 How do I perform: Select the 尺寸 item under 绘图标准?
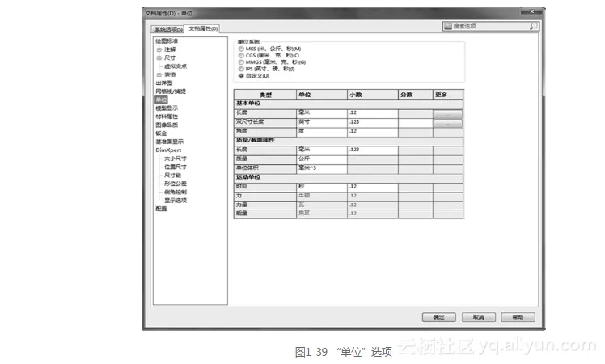click(x=170, y=58)
